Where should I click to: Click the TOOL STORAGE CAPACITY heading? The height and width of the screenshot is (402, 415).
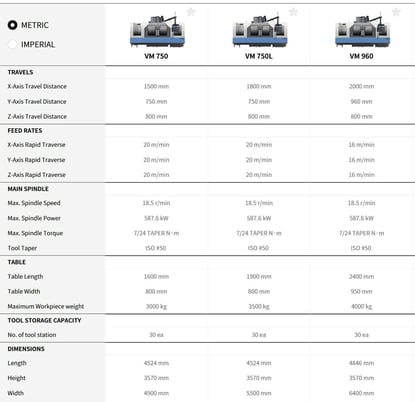point(44,321)
